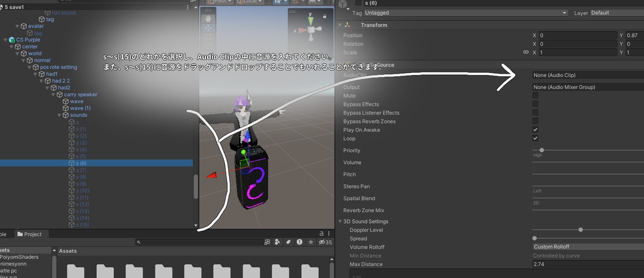
Task: Collapse the carry speaker node
Action: [x=53, y=94]
